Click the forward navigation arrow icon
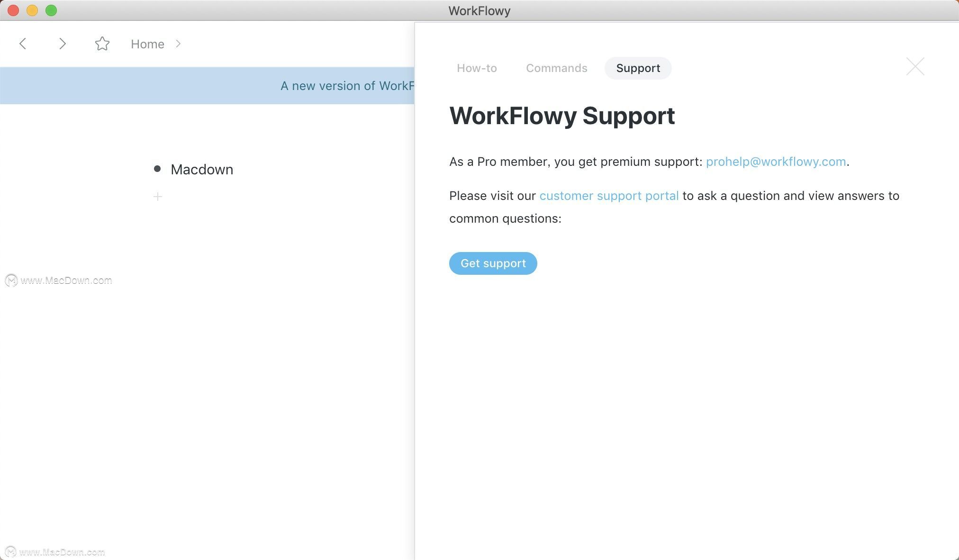This screenshot has width=959, height=560. [x=61, y=43]
